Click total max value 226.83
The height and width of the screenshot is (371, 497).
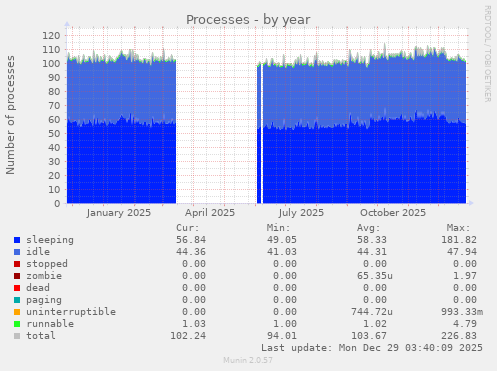point(459,336)
